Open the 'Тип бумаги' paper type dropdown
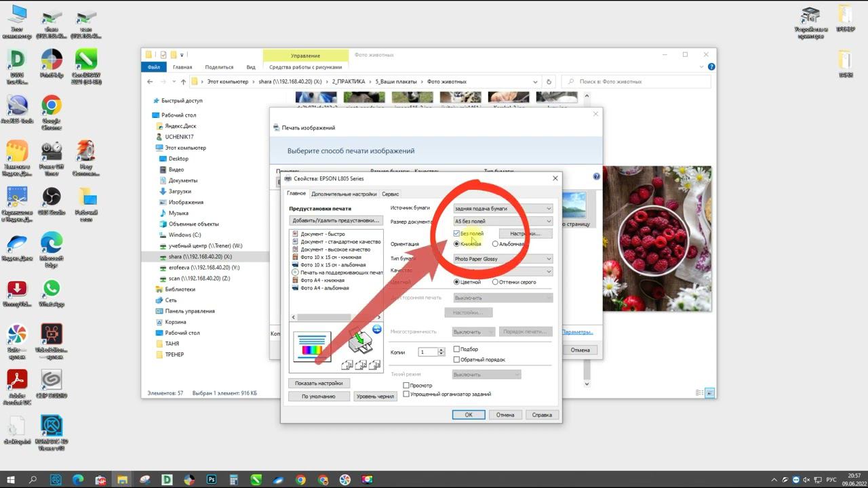 (x=503, y=259)
